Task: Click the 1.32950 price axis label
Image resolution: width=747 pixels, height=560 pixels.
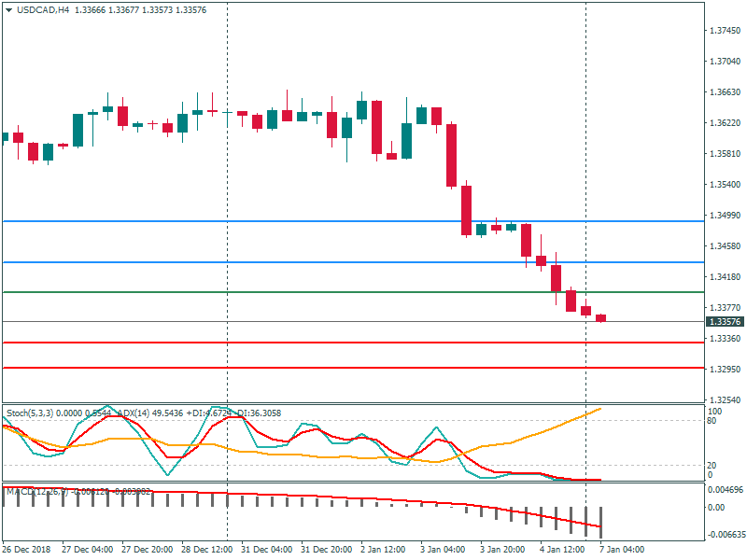Action: pyautogui.click(x=726, y=369)
